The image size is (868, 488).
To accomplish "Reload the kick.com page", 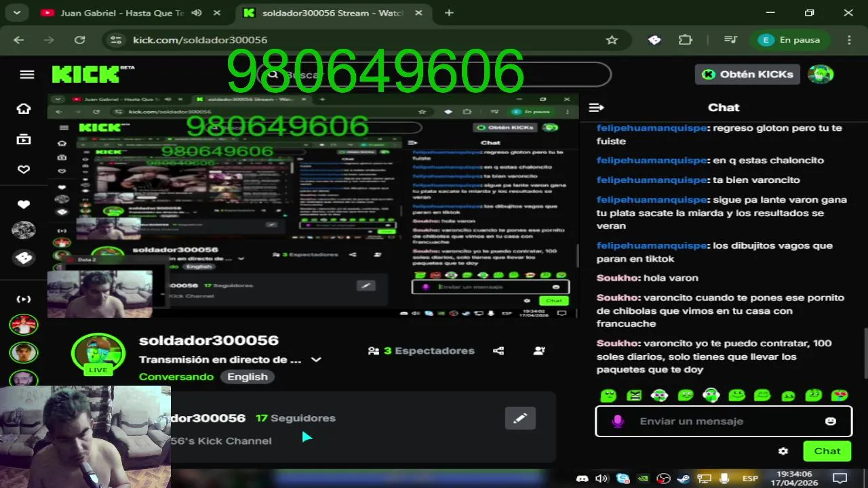I will click(79, 40).
